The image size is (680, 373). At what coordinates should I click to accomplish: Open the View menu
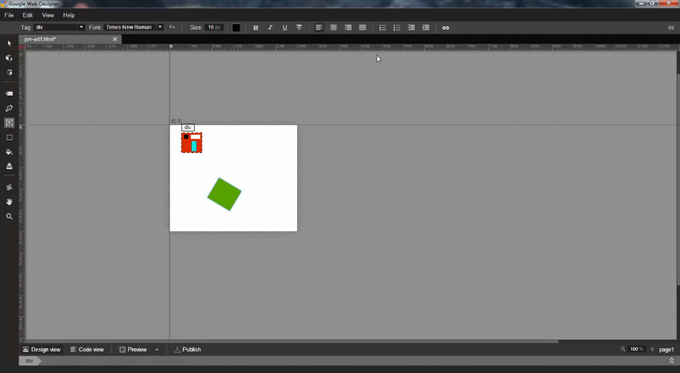point(48,15)
